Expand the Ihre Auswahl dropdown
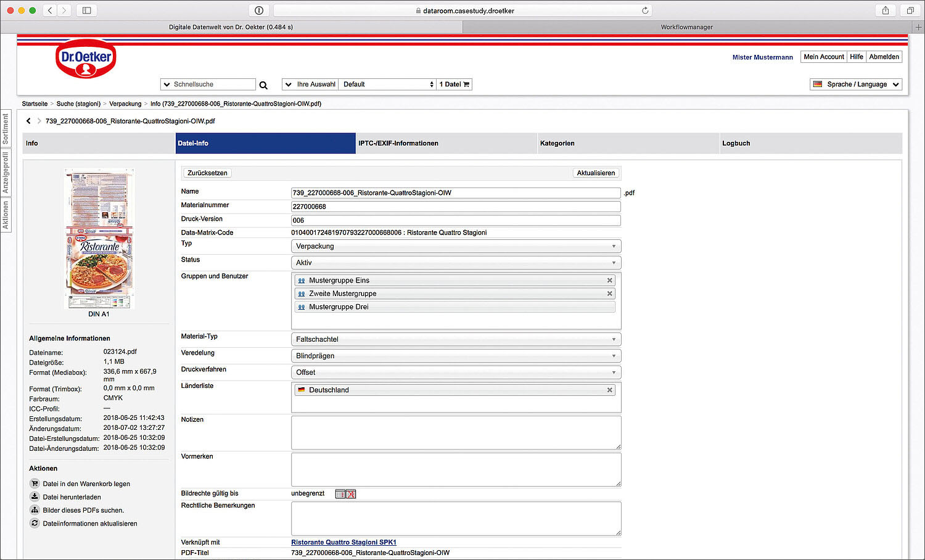 pyautogui.click(x=310, y=84)
